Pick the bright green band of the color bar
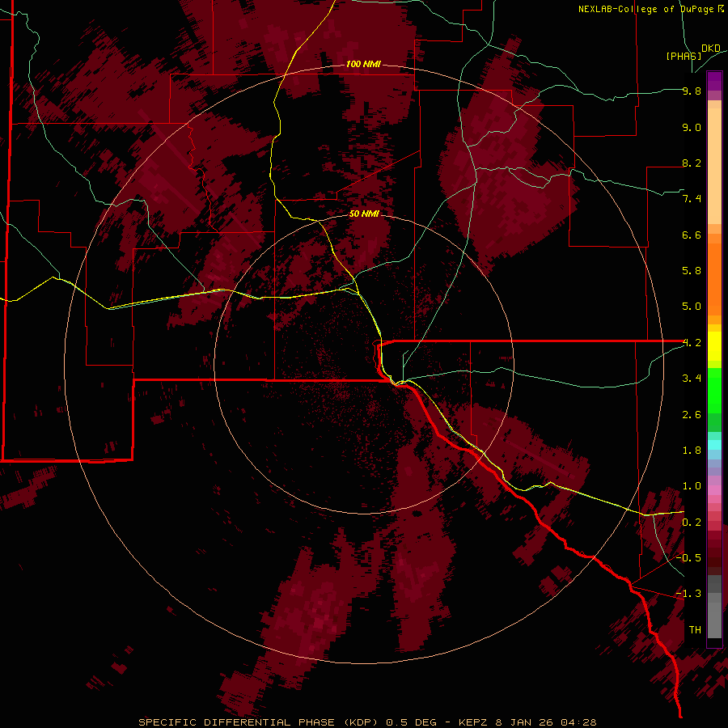Image resolution: width=728 pixels, height=728 pixels. pyautogui.click(x=714, y=391)
